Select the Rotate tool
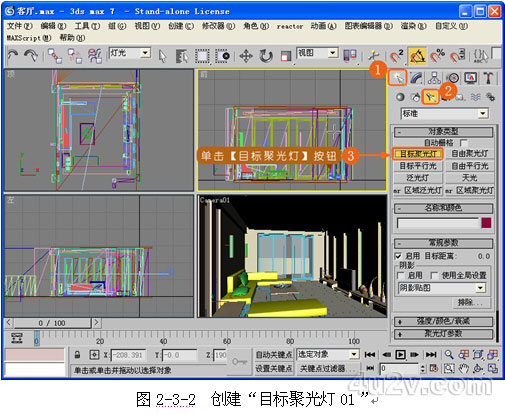The width and height of the screenshot is (505, 415). (266, 56)
